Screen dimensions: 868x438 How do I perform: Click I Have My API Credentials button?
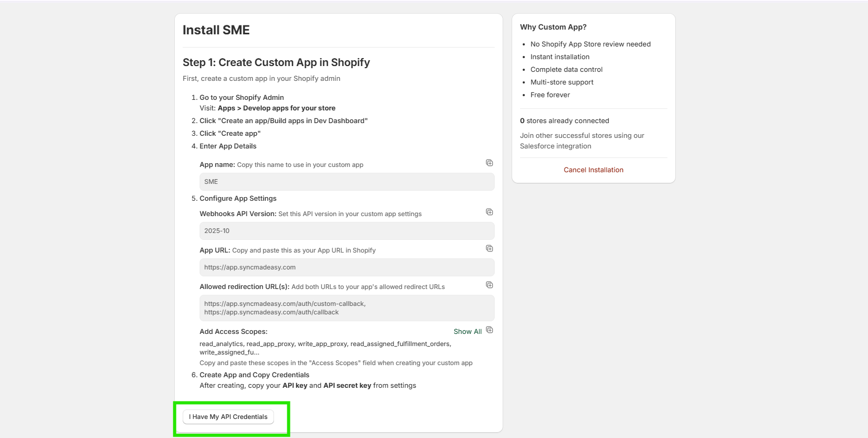pyautogui.click(x=228, y=417)
